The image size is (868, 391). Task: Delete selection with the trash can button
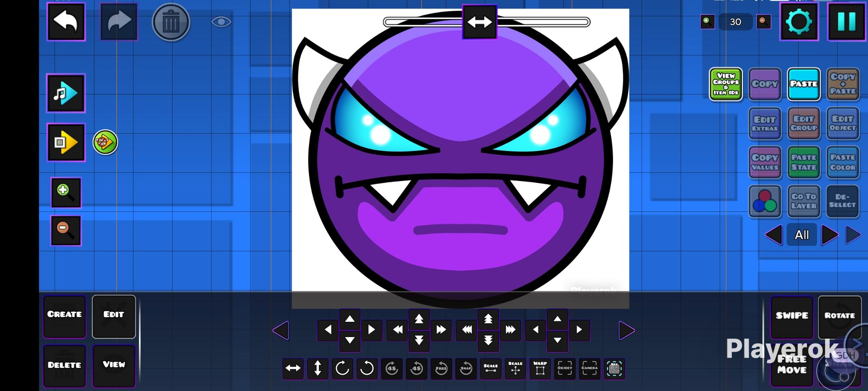pos(171,22)
